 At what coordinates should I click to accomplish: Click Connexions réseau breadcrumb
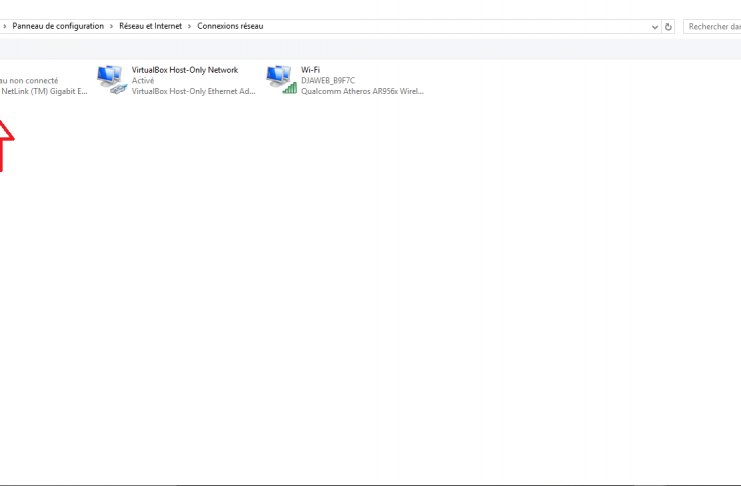tap(230, 26)
